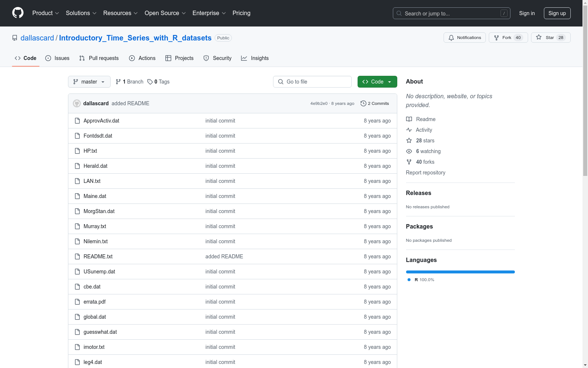Switch to the Actions tab
This screenshot has width=588, height=368.
coord(142,58)
